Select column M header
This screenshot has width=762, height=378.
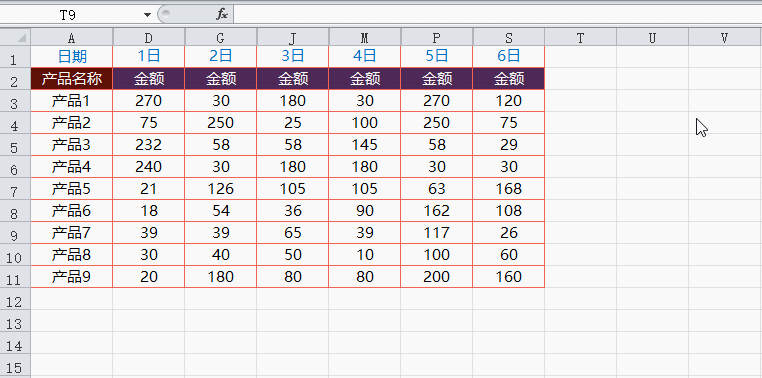point(364,37)
